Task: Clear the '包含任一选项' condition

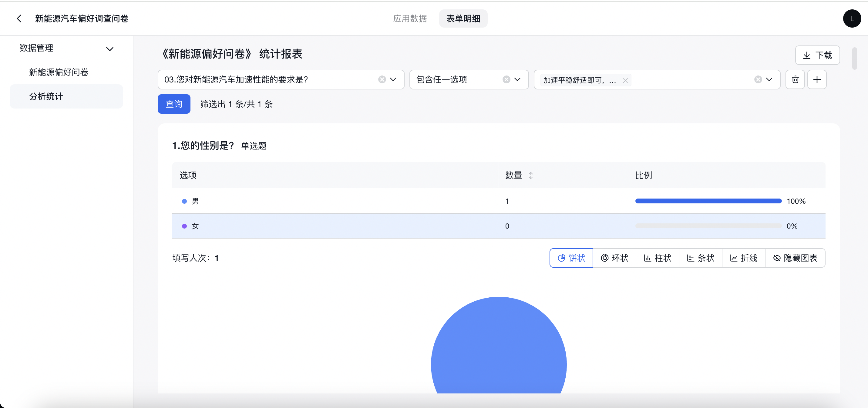Action: (x=506, y=79)
